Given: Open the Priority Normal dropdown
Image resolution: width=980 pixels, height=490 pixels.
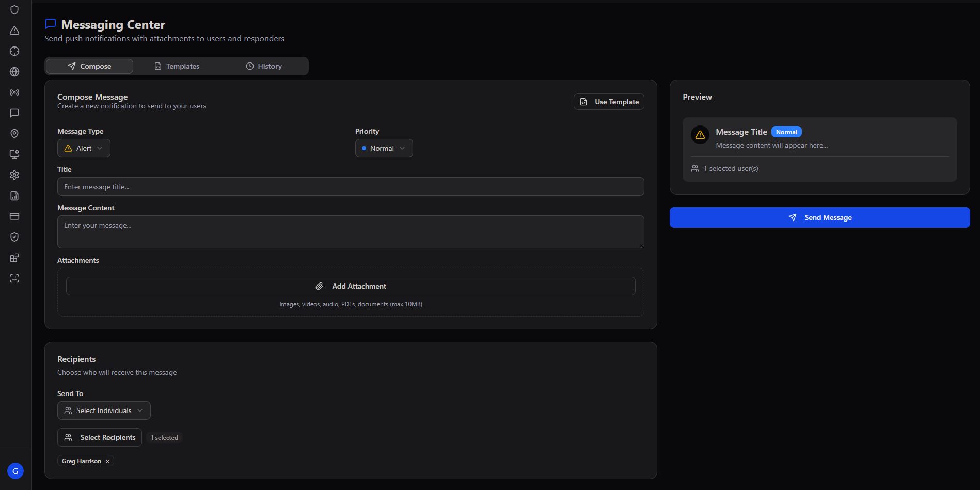Looking at the screenshot, I should coord(384,148).
